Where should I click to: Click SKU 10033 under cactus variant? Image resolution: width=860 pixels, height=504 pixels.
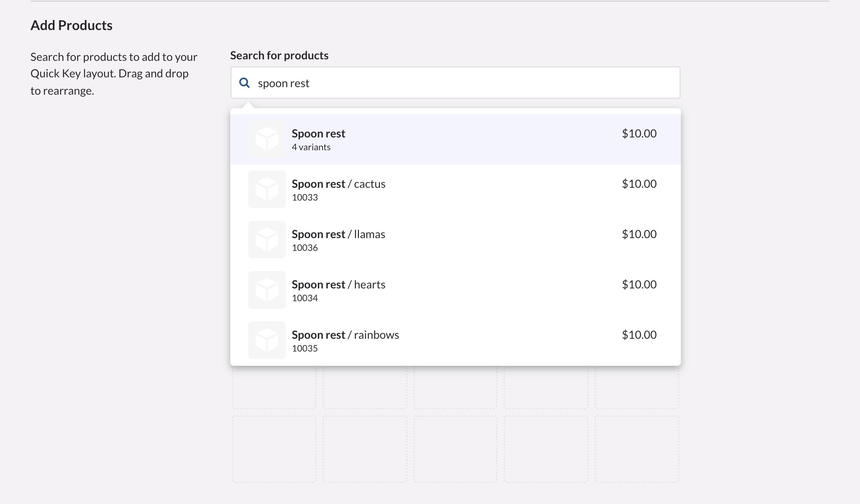pyautogui.click(x=305, y=198)
